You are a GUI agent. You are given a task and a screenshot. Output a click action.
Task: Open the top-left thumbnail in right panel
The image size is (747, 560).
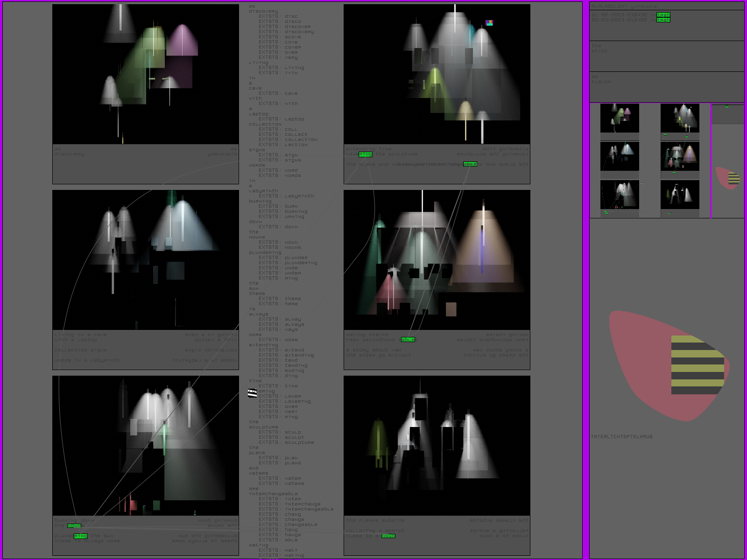click(x=620, y=119)
